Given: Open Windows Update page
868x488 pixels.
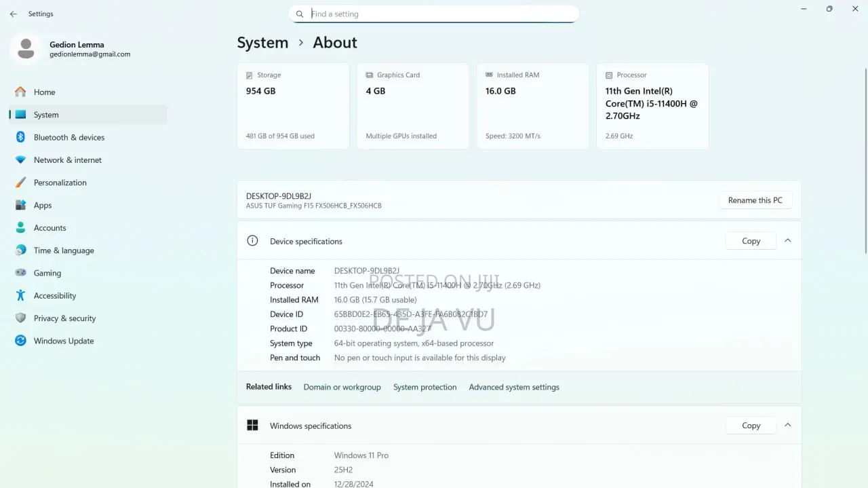Looking at the screenshot, I should tap(88, 341).
